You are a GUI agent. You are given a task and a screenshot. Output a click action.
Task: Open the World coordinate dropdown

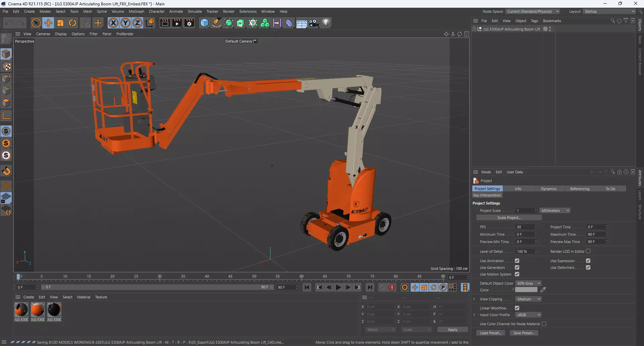[381, 330]
